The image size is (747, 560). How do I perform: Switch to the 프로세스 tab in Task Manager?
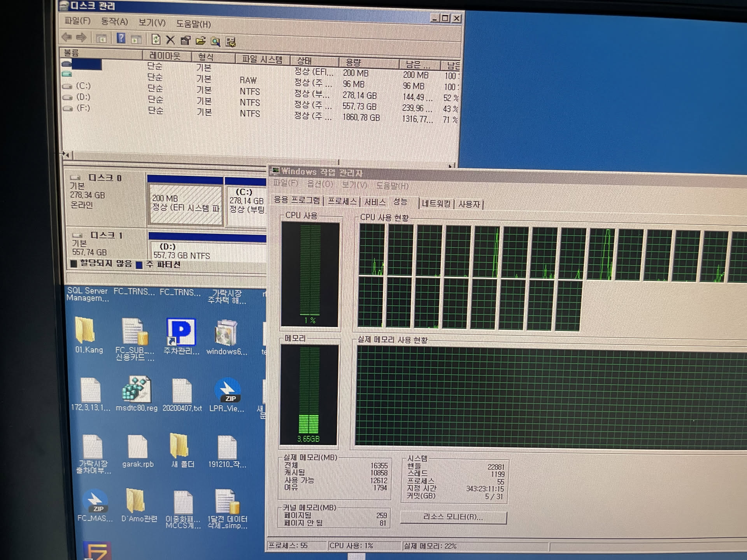[x=342, y=201]
